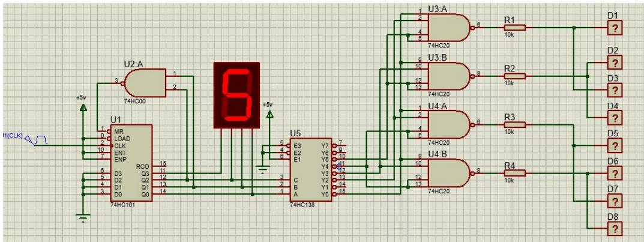Select the red seven-segment display

[x=236, y=94]
